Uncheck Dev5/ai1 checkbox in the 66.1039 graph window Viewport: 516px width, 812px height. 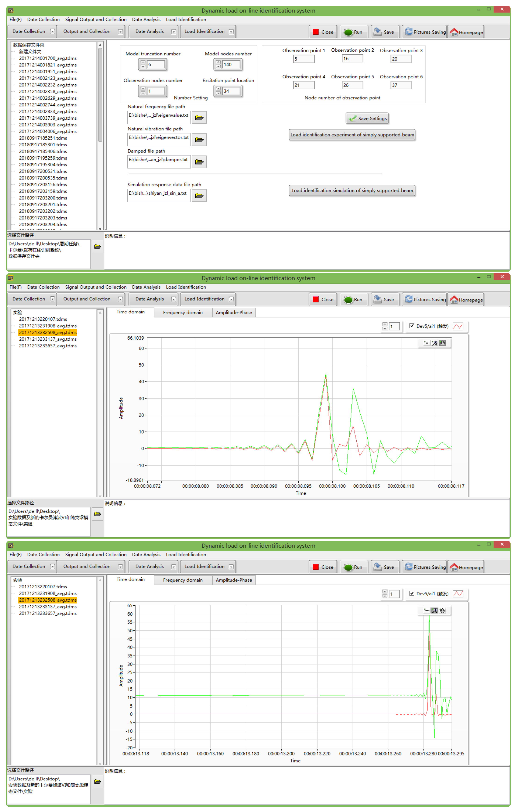coord(412,326)
